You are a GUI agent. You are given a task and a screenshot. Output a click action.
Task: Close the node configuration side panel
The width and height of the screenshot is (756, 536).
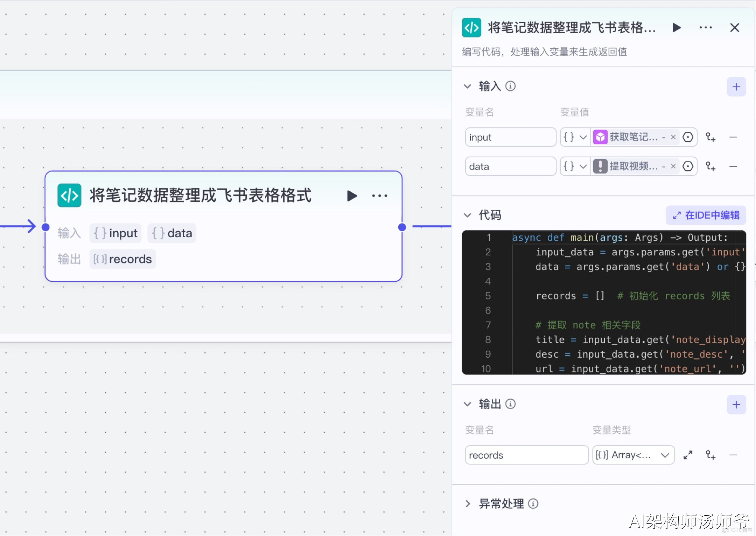734,28
